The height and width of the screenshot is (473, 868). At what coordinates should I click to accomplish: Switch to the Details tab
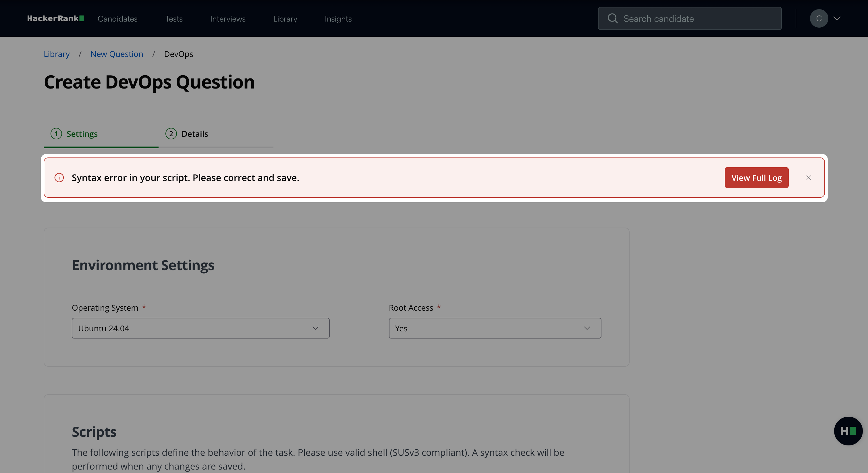[194, 134]
